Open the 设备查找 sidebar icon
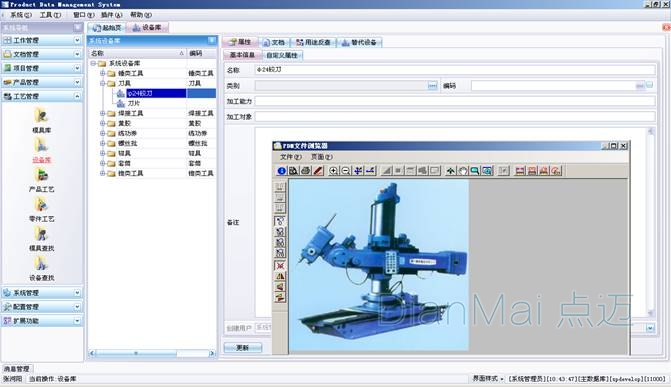This screenshot has height=387, width=671. tap(42, 268)
